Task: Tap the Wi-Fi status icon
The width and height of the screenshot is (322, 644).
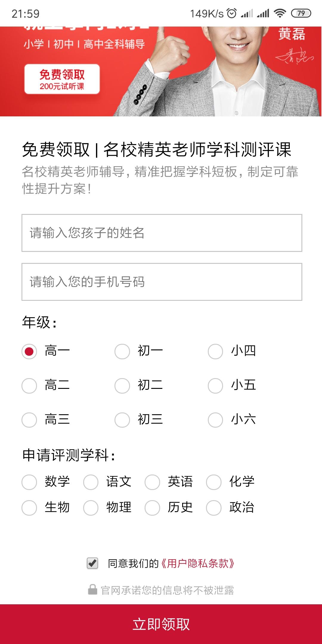Action: click(x=280, y=13)
